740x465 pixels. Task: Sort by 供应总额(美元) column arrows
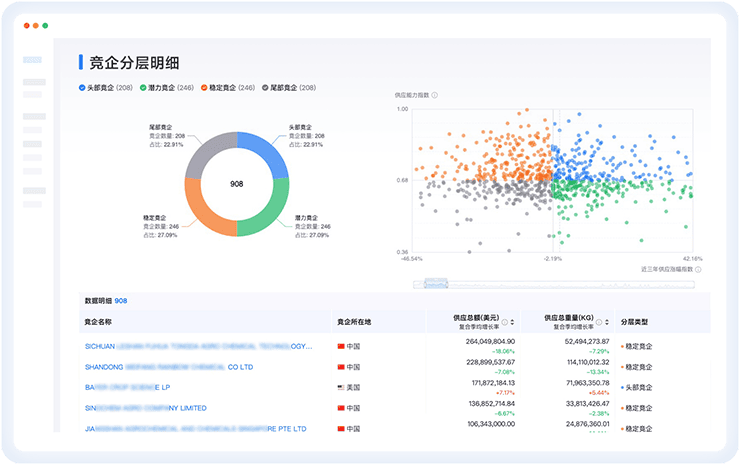pyautogui.click(x=514, y=322)
